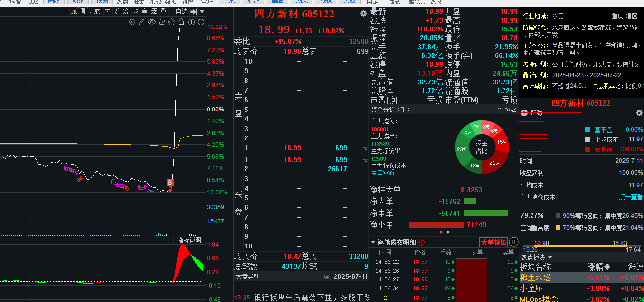Open the 数据 menu
Image resolution: width=644 pixels, height=302 pixels.
pos(170,2)
